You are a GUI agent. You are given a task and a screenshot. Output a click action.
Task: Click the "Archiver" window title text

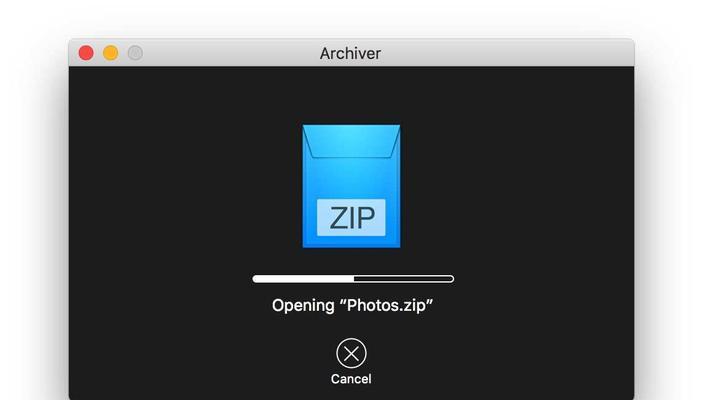[351, 53]
